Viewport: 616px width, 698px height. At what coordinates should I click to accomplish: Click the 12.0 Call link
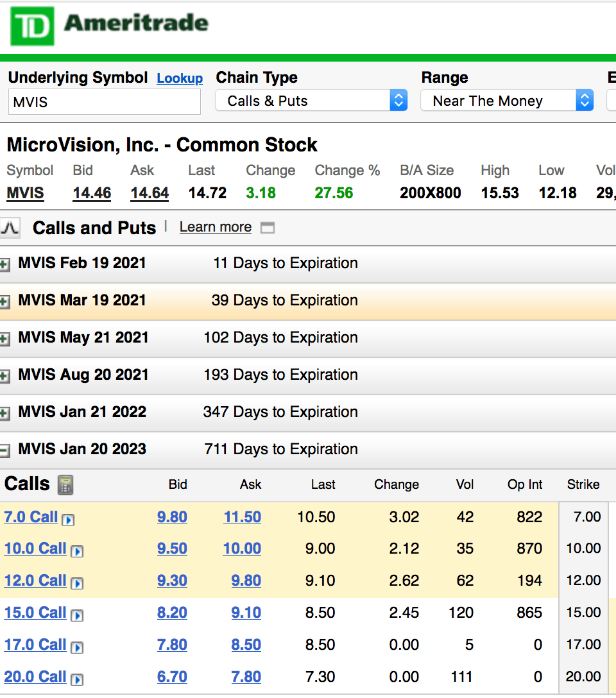coord(35,581)
